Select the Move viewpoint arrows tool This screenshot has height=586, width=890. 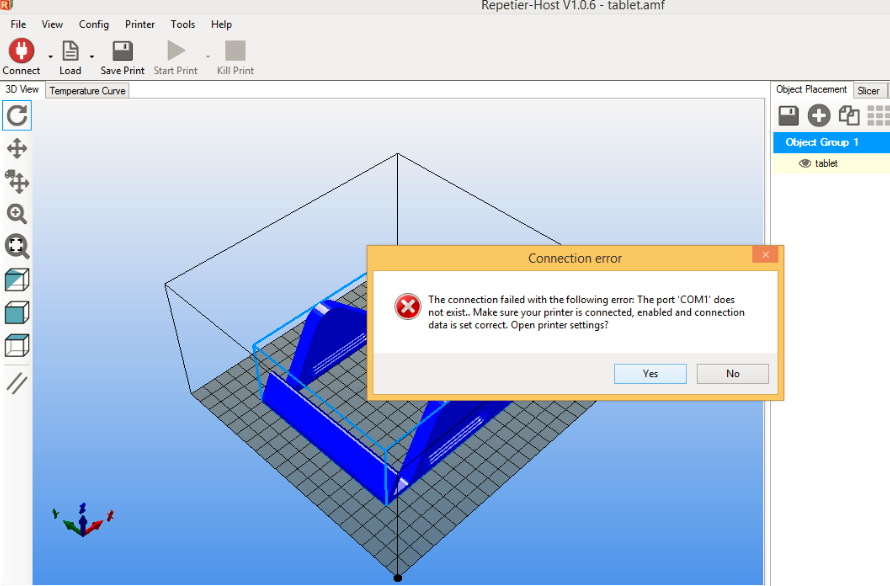17,149
